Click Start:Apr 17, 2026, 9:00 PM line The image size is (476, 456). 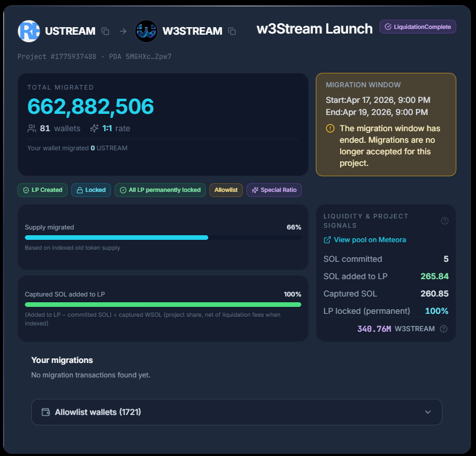378,100
